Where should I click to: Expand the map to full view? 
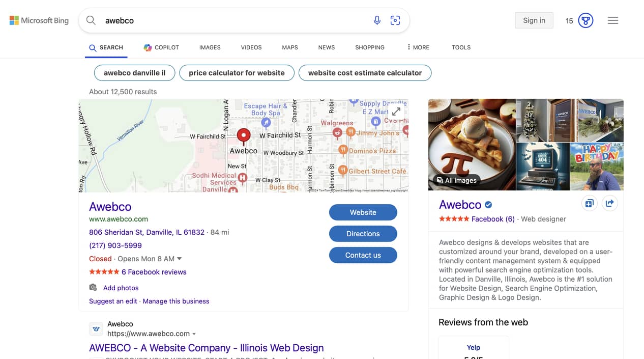[396, 112]
